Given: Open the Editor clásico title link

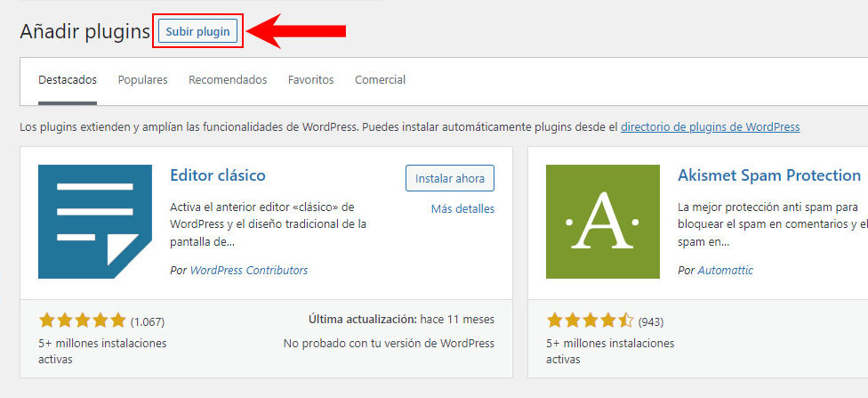Looking at the screenshot, I should click(218, 175).
